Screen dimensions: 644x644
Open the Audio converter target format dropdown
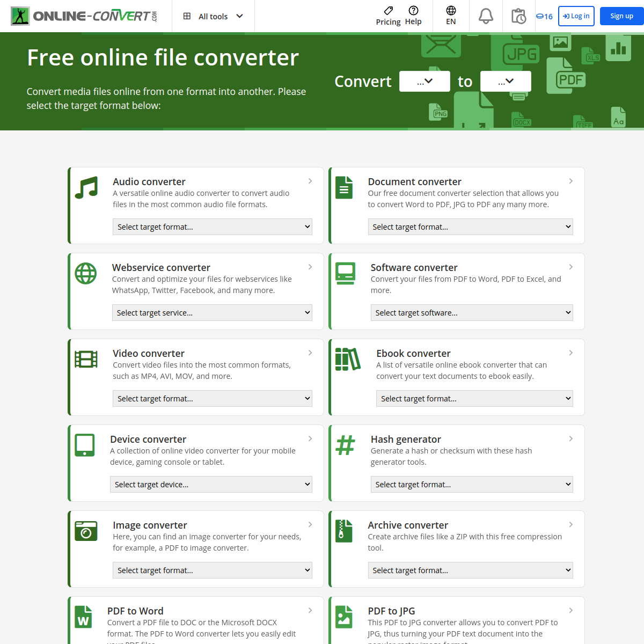(212, 226)
